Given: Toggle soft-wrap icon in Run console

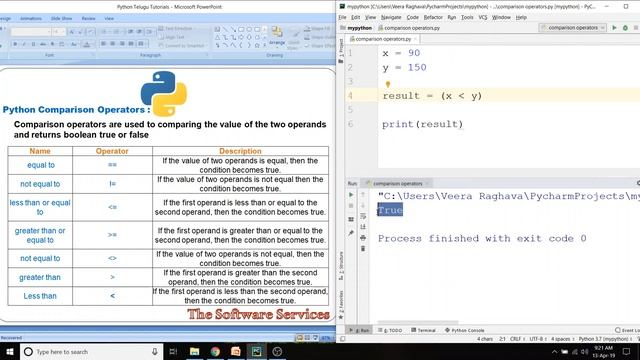Looking at the screenshot, I should (x=363, y=216).
